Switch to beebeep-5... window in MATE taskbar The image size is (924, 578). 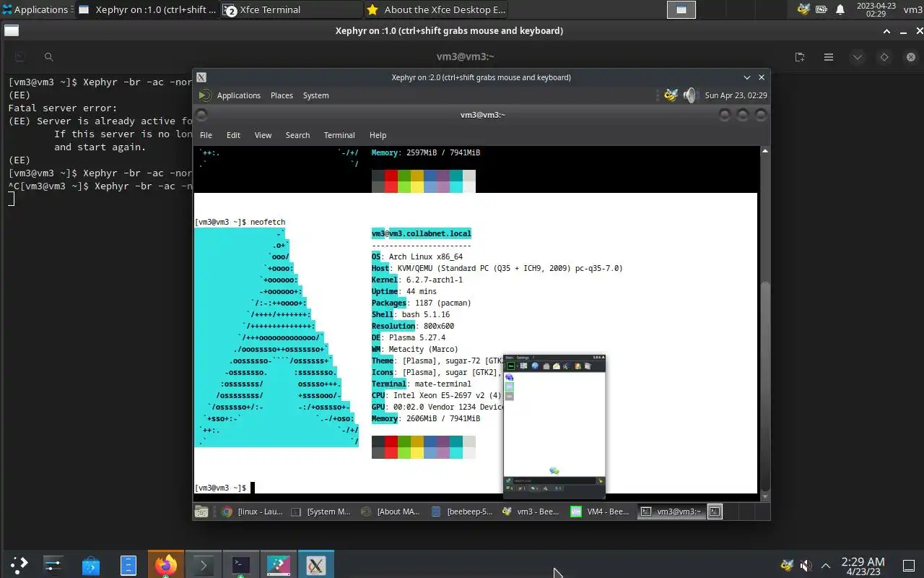(461, 512)
